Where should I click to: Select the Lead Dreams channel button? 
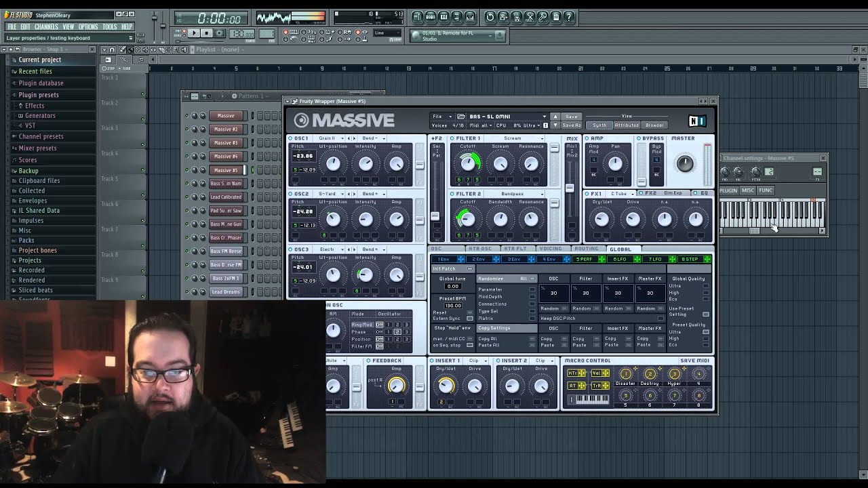(226, 292)
